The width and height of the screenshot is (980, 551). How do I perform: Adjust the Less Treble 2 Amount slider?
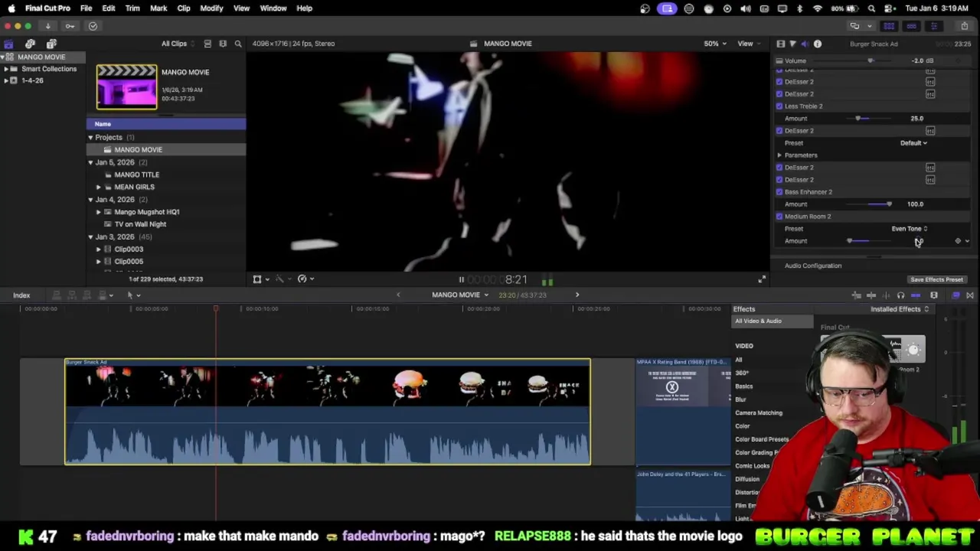click(858, 119)
